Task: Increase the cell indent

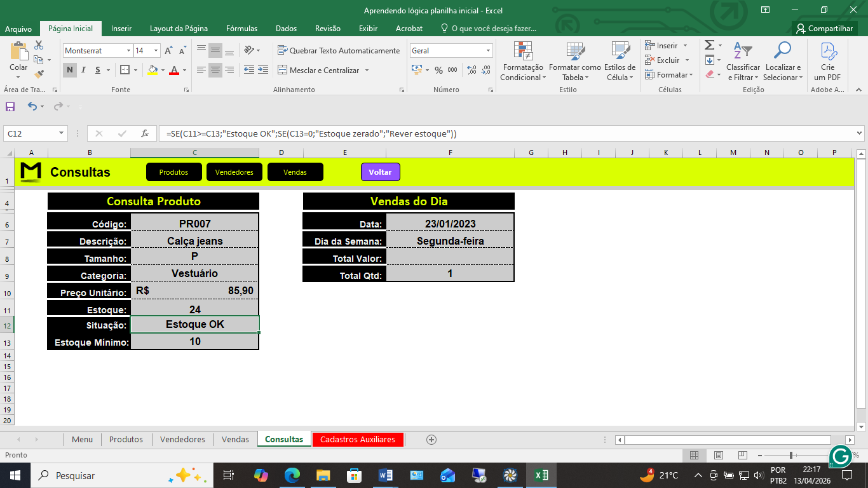Action: (264, 70)
